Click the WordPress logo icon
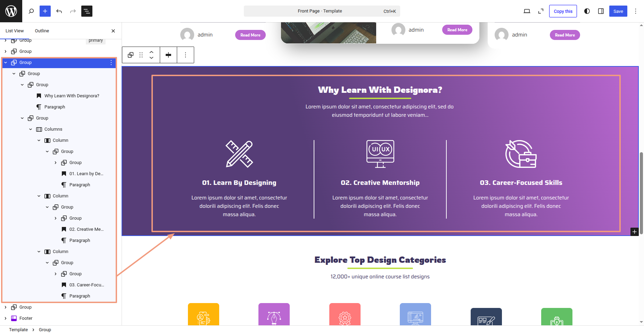 (x=11, y=11)
